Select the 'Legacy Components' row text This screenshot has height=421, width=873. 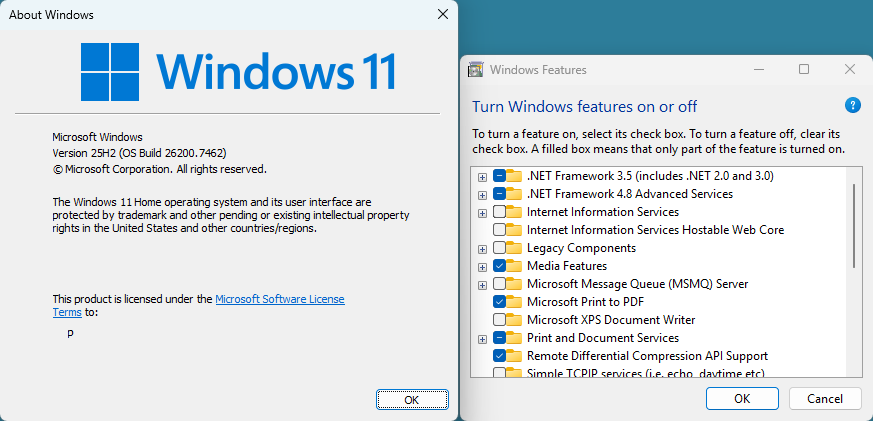[x=581, y=248]
